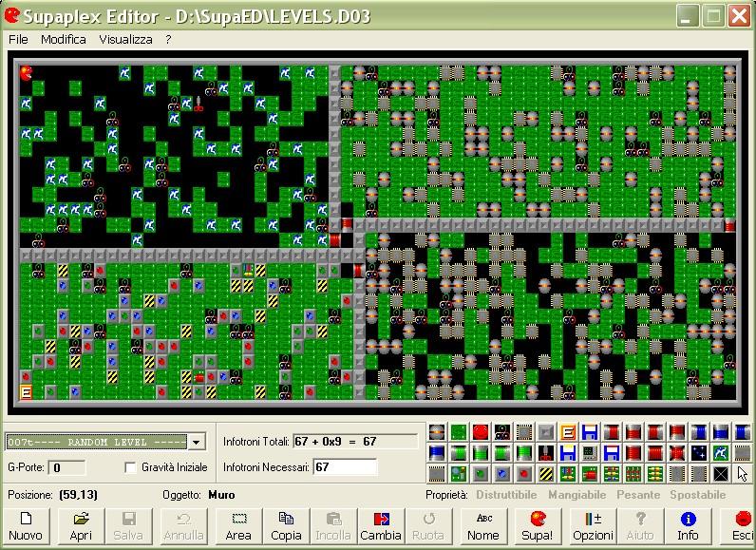Screen dimensions: 756x550
Task: Click the Apri open-file button
Action: 81,525
